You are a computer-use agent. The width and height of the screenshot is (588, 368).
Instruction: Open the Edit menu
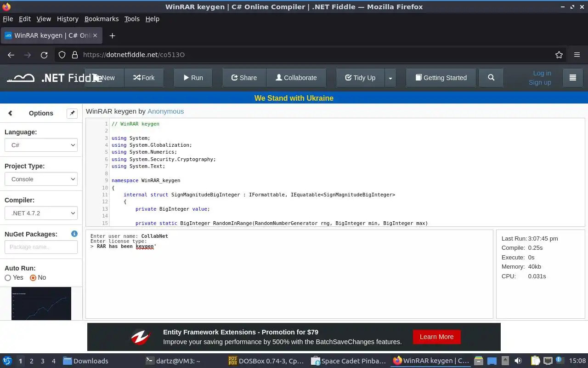pyautogui.click(x=25, y=19)
